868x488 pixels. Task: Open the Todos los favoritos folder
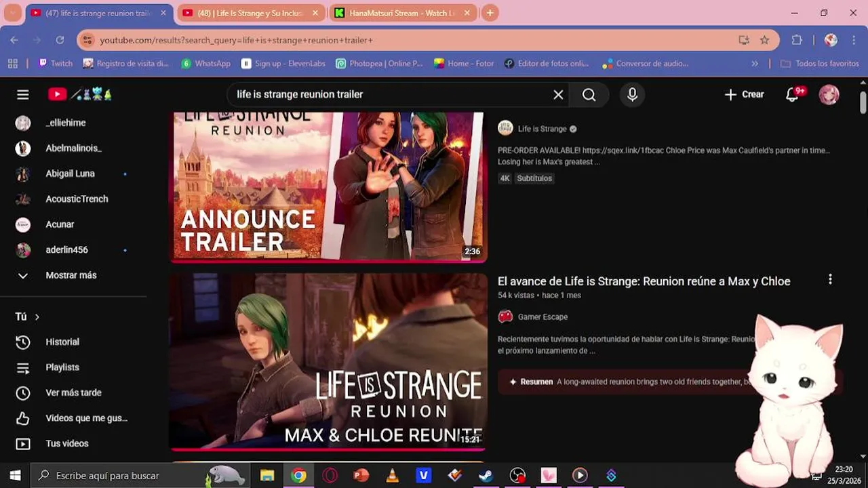819,63
